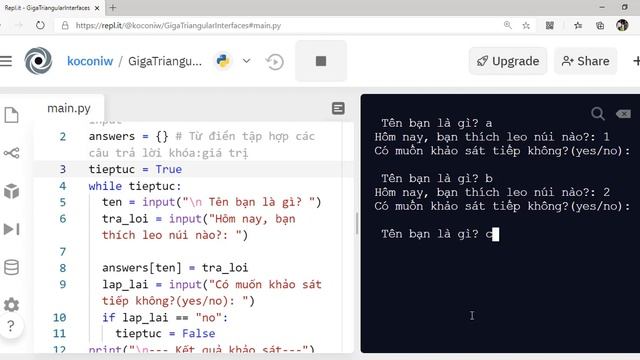Open the hamburger menu icon

coord(6,61)
